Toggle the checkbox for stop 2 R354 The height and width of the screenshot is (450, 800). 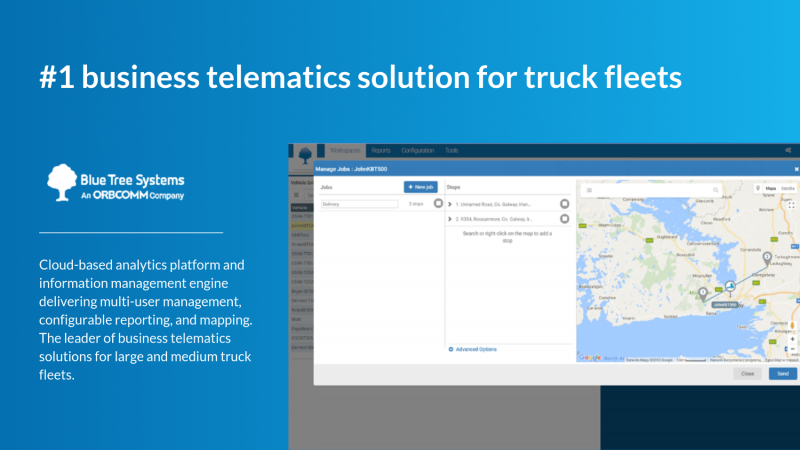pos(564,219)
